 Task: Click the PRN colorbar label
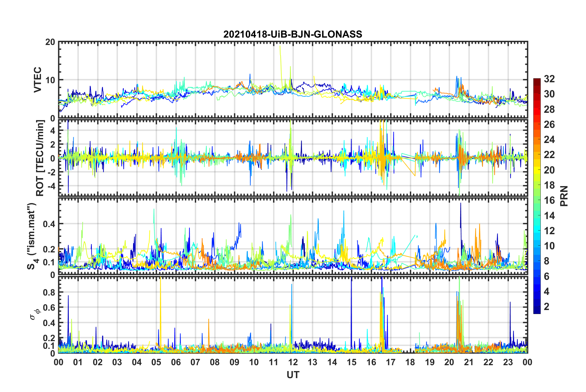[564, 196]
